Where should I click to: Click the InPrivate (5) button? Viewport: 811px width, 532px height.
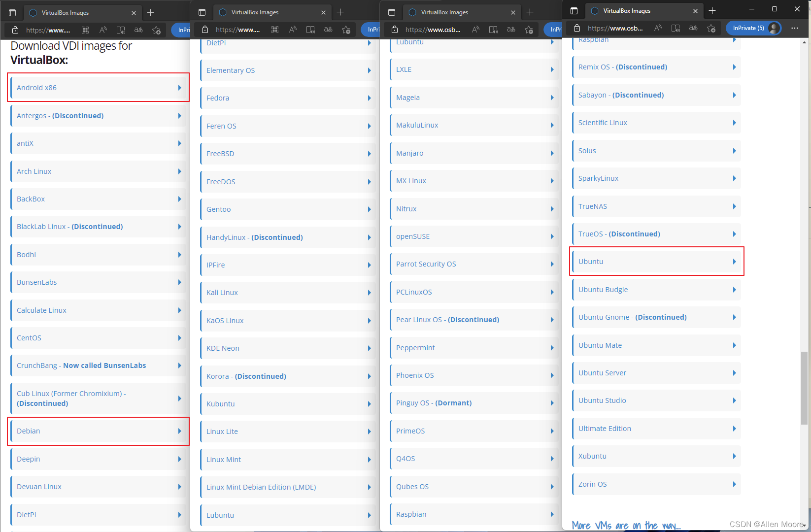(754, 28)
